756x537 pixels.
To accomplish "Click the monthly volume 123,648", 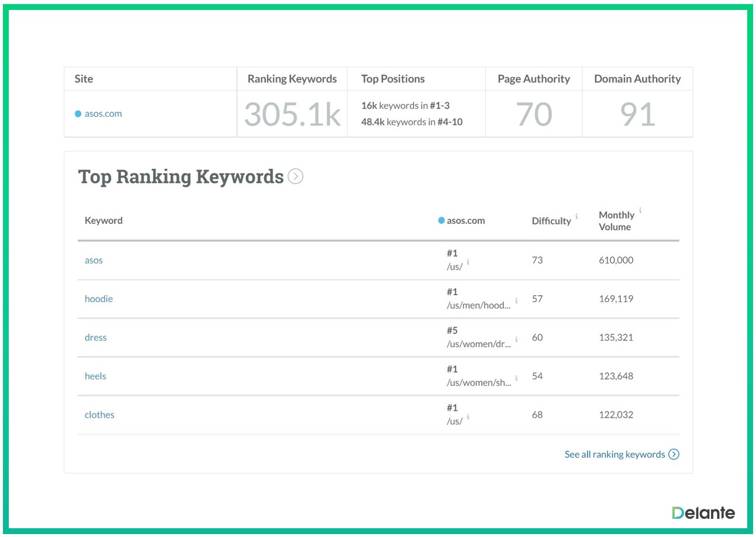I will 616,376.
